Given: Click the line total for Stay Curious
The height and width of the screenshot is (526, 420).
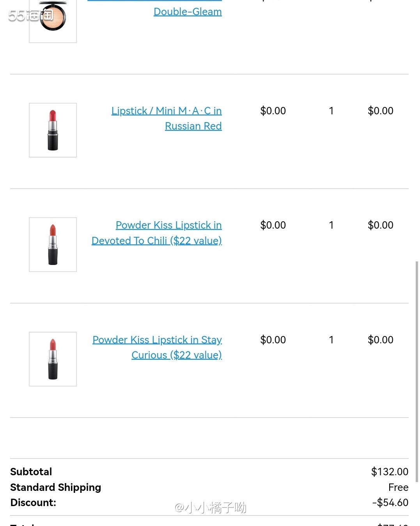Looking at the screenshot, I should point(380,340).
